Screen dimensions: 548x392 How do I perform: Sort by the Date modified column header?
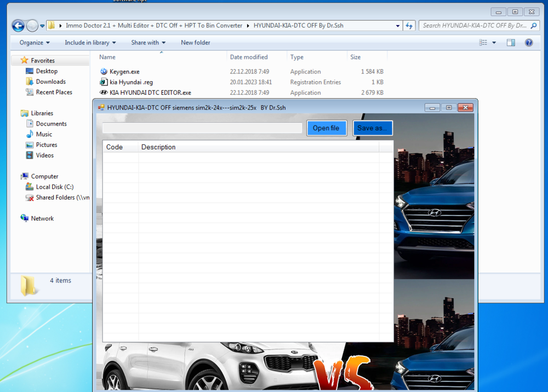click(249, 57)
